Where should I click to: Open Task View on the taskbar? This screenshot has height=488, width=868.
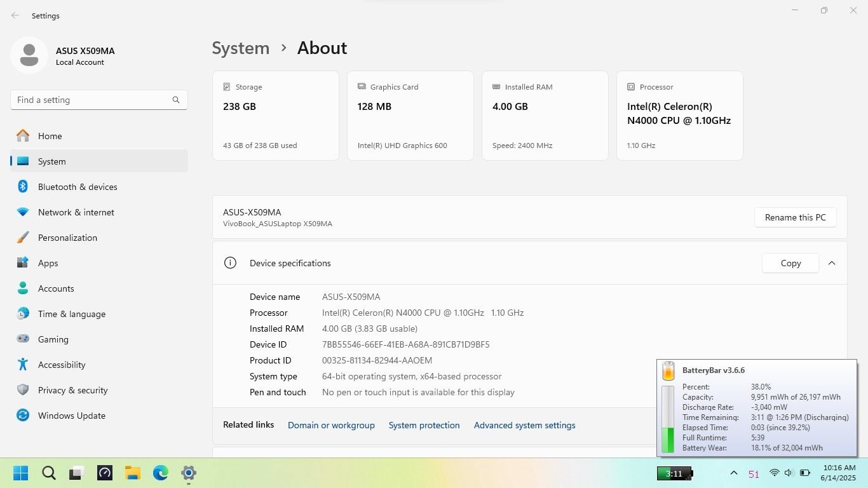[x=77, y=473]
